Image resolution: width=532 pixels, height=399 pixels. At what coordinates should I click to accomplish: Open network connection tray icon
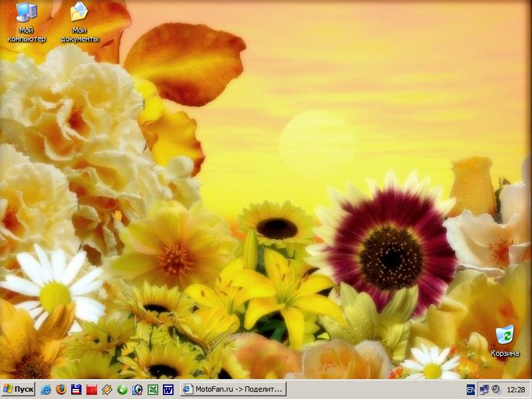click(x=485, y=390)
